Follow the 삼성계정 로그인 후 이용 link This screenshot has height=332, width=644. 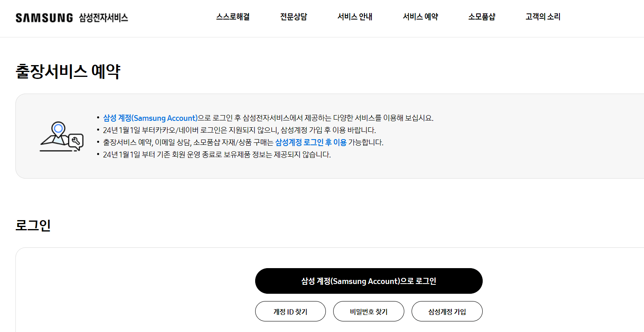tap(311, 142)
